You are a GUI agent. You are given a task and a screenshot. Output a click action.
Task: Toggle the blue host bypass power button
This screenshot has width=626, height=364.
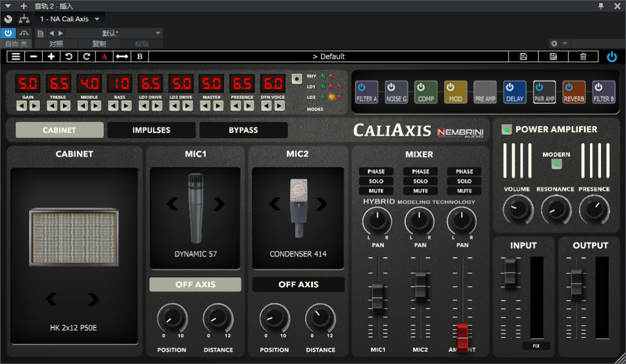pyautogui.click(x=8, y=33)
